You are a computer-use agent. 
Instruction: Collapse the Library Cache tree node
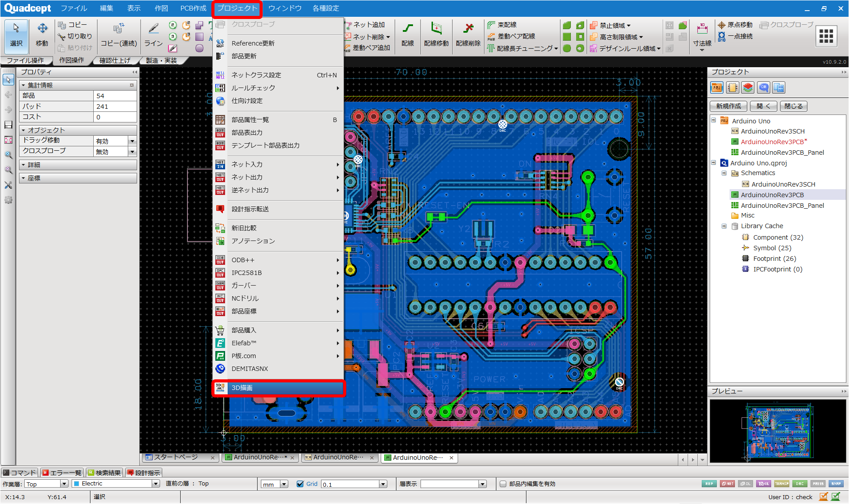[x=724, y=226]
